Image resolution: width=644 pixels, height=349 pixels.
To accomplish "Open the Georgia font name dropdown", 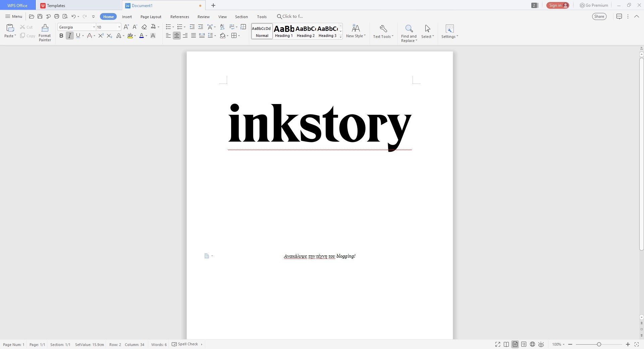I will [94, 27].
